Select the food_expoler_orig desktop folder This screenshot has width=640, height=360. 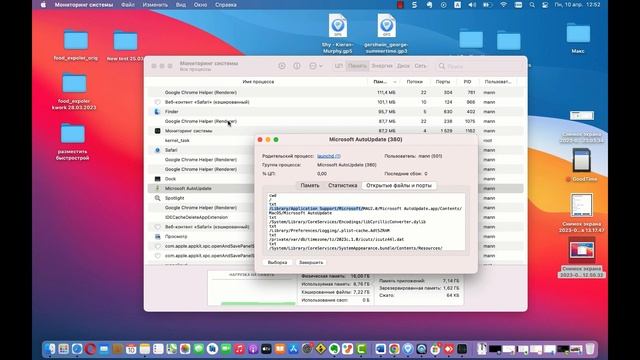click(76, 45)
